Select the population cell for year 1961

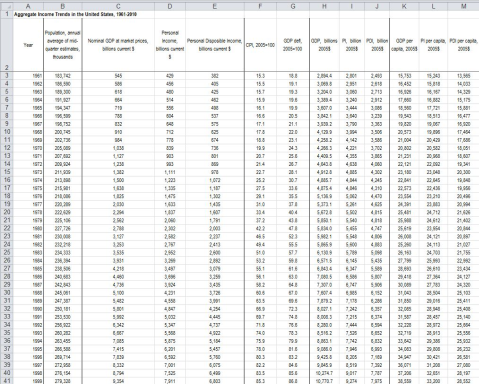click(x=63, y=76)
